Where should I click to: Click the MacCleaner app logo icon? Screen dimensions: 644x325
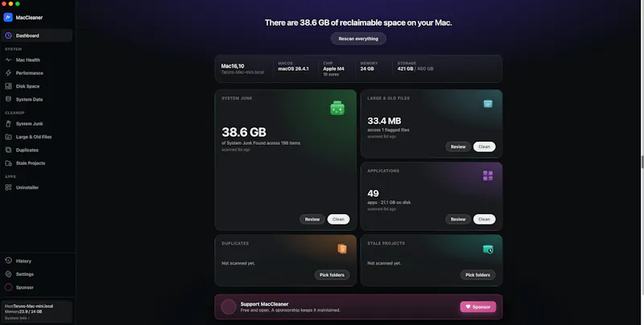click(x=8, y=17)
